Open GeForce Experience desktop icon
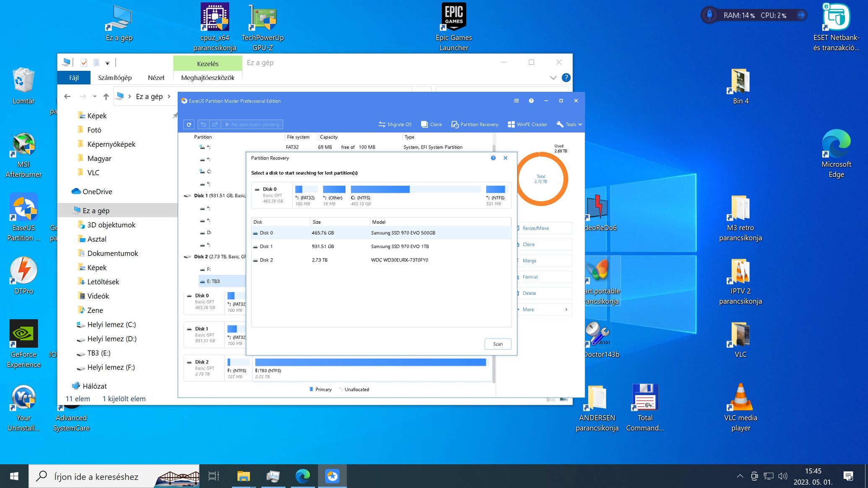Image resolution: width=868 pixels, height=488 pixels. point(23,344)
